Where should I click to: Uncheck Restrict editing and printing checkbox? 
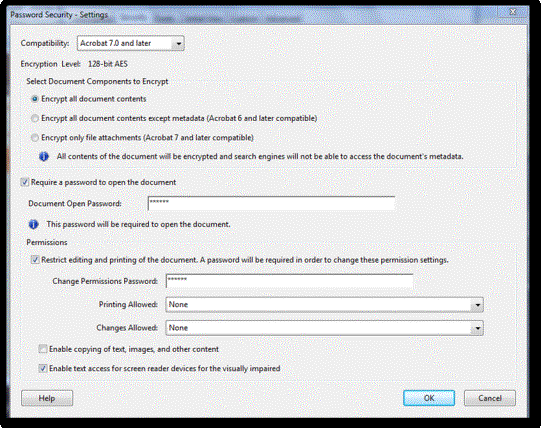[x=35, y=260]
